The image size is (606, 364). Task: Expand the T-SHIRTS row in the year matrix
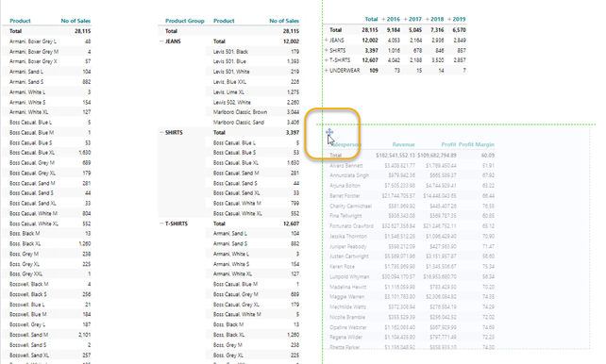pyautogui.click(x=327, y=60)
